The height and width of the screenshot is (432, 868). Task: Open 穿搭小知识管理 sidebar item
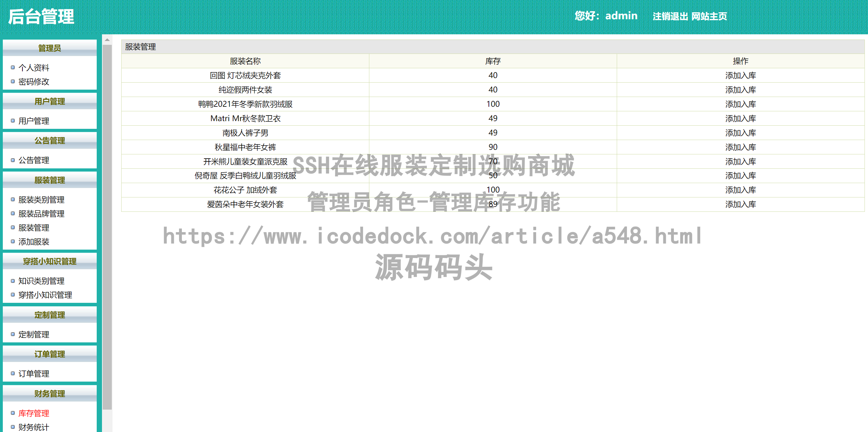(x=45, y=295)
